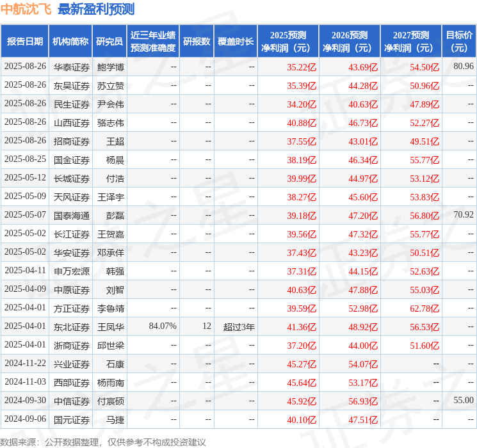Select 浙商证券 institution cell
The width and height of the screenshot is (477, 448).
72,346
